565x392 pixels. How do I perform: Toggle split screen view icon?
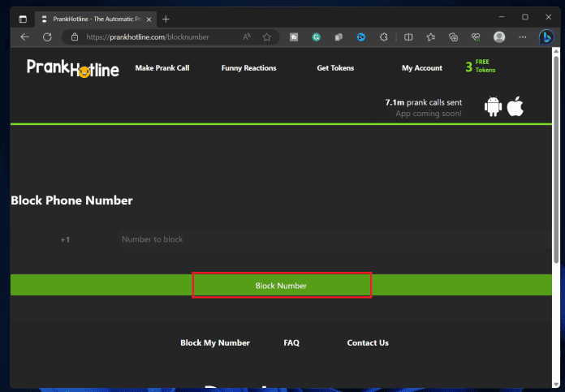point(408,37)
